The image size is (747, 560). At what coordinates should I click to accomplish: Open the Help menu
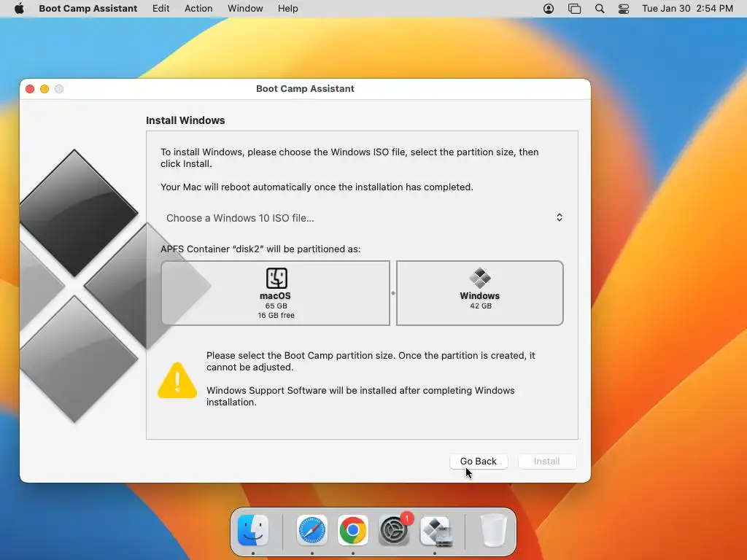coord(287,9)
